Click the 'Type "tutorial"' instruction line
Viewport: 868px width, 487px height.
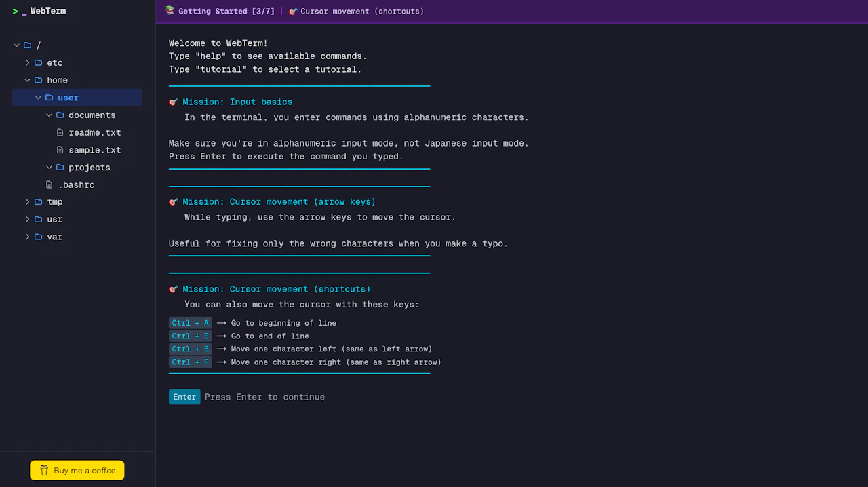point(265,69)
